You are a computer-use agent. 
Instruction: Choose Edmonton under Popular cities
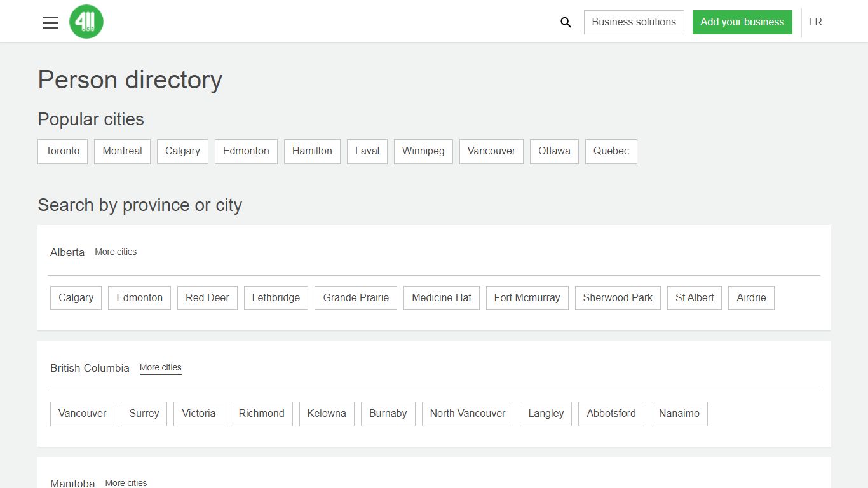tap(246, 151)
